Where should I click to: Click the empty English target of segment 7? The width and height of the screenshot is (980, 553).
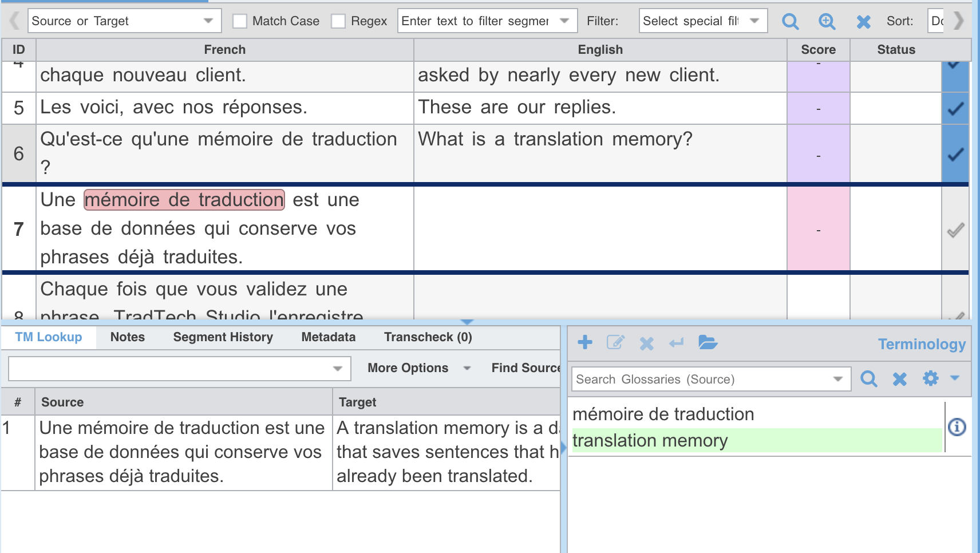(600, 229)
